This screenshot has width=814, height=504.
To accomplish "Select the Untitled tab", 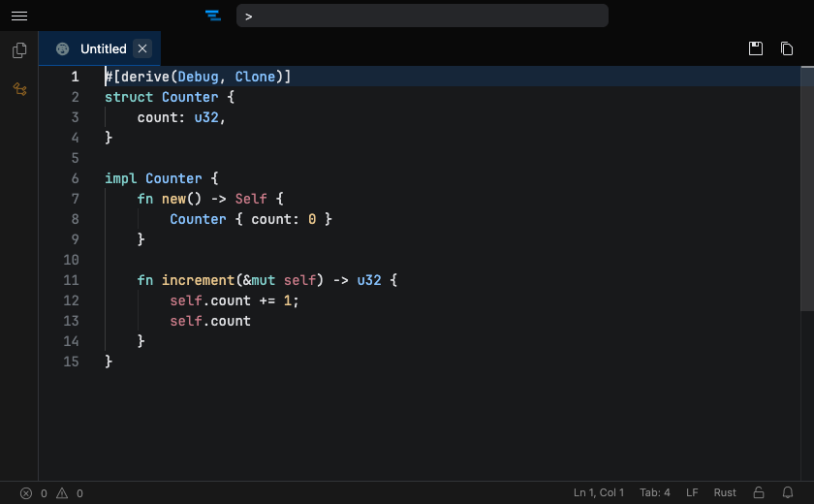I will tap(100, 48).
